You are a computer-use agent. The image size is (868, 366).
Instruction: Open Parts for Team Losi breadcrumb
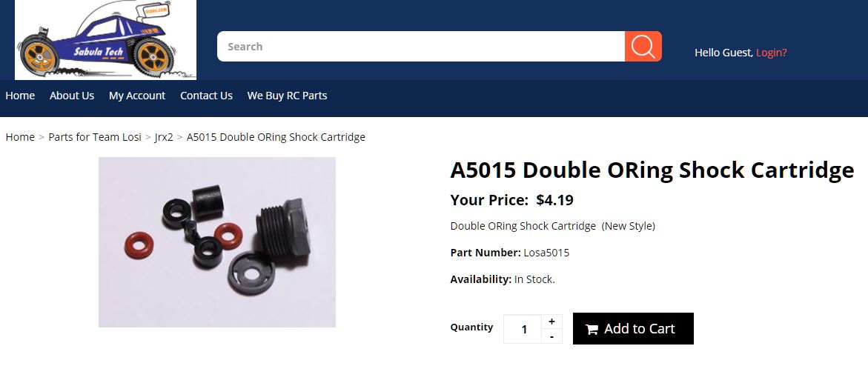(x=95, y=137)
